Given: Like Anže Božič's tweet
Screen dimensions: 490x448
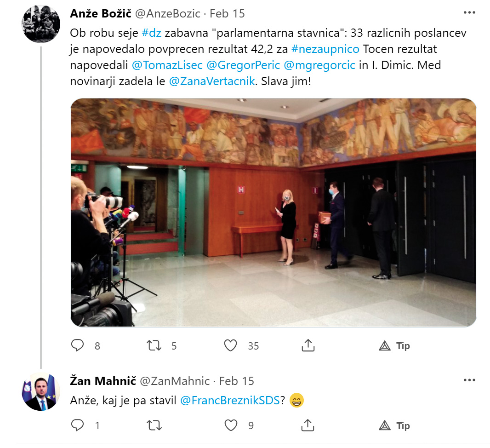Looking at the screenshot, I should pyautogui.click(x=231, y=345).
